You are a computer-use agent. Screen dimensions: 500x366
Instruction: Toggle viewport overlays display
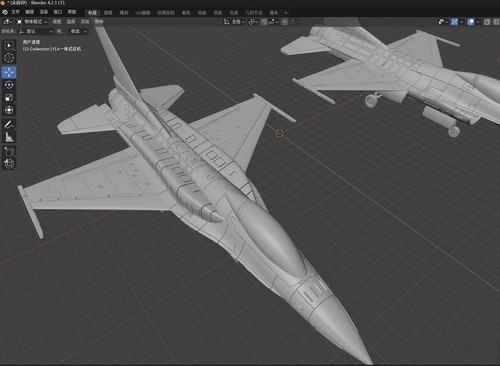pos(471,22)
